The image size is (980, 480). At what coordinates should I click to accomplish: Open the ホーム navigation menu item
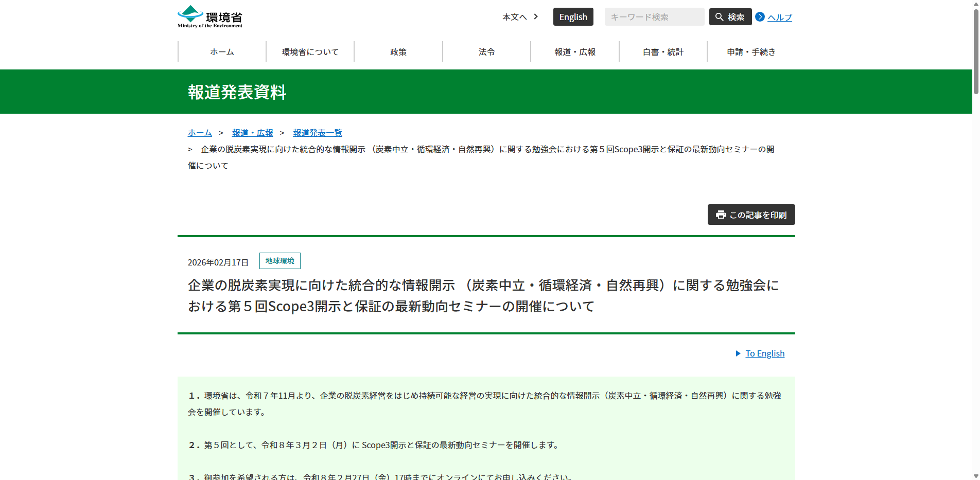(x=222, y=52)
